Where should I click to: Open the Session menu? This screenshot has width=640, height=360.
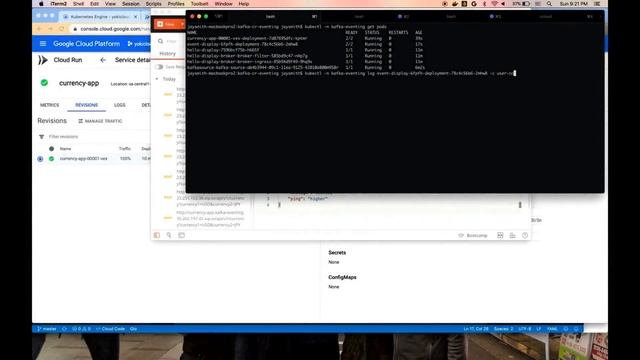coord(131,4)
